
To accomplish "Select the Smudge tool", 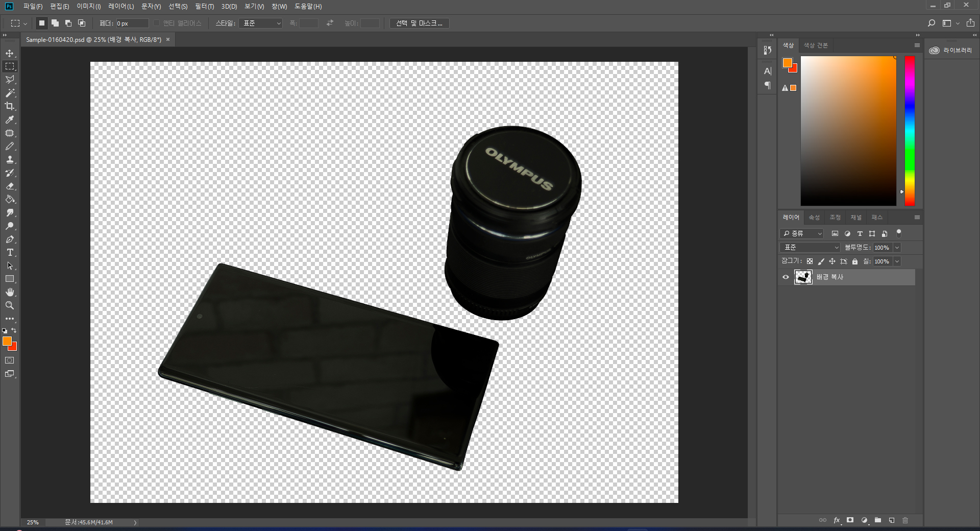I will (x=10, y=212).
